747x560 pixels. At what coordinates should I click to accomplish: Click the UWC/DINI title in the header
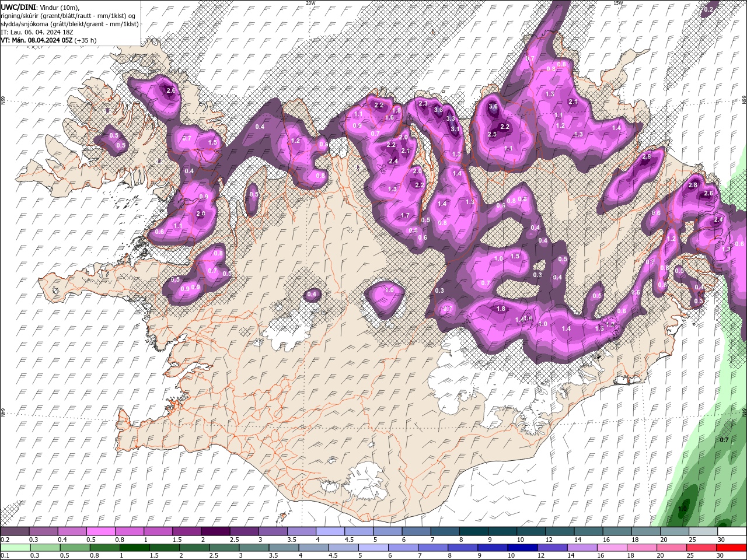[x=19, y=6]
